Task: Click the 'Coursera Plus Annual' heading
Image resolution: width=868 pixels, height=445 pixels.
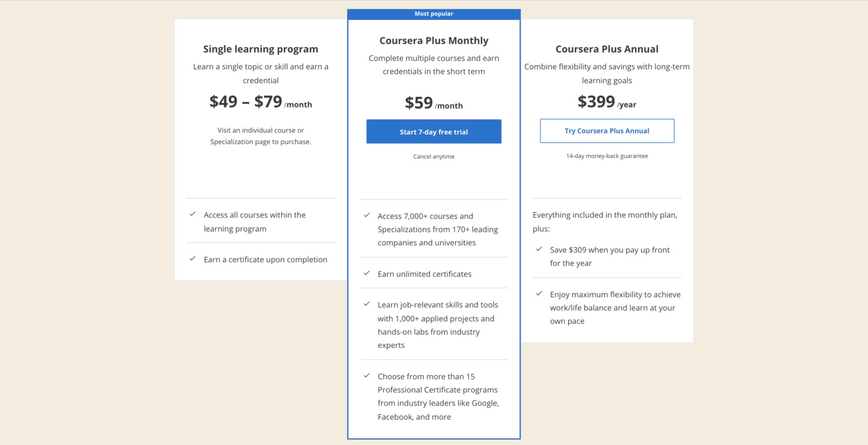Action: coord(607,49)
